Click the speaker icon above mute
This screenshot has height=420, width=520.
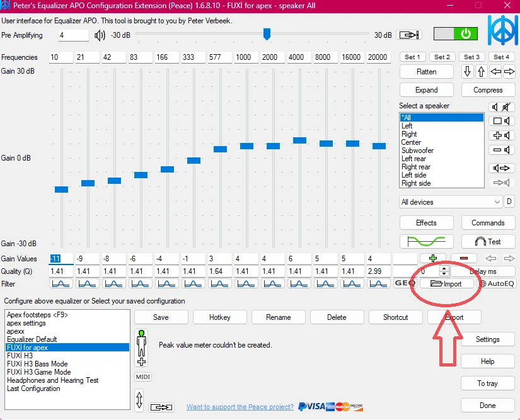[x=495, y=107]
